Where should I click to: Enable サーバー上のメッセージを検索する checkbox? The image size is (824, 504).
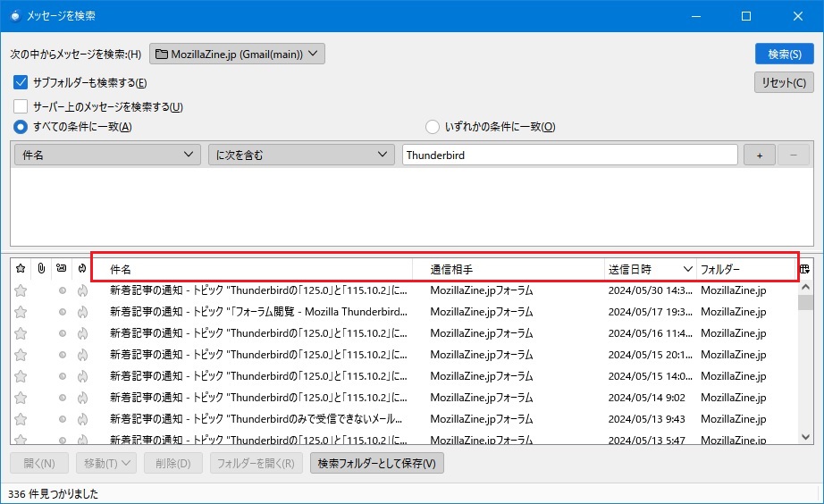point(21,106)
